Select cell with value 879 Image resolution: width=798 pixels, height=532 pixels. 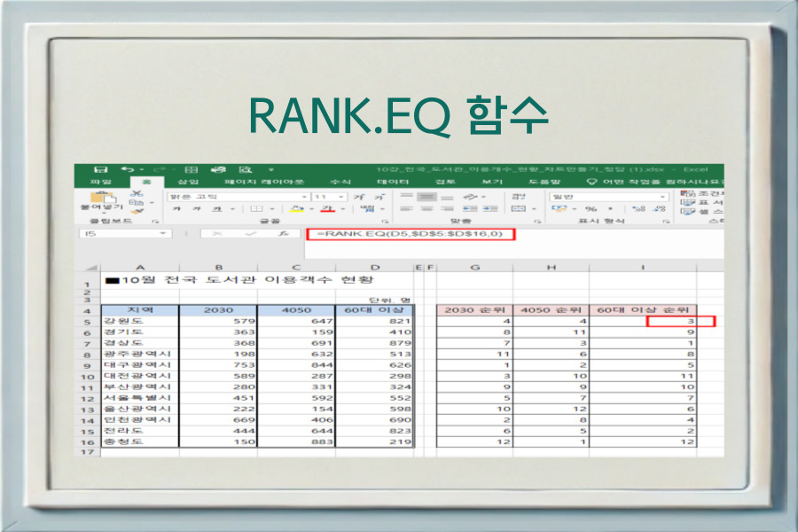pyautogui.click(x=375, y=343)
